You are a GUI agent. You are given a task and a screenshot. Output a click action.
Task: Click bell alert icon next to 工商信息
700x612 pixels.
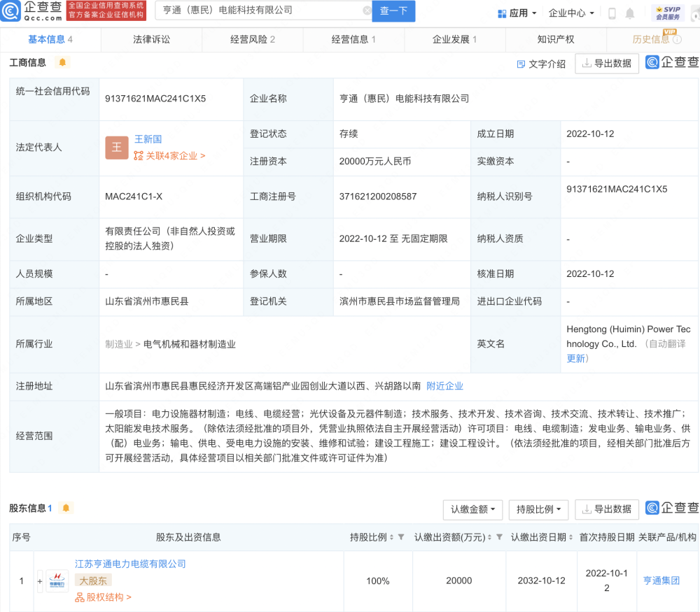point(62,62)
